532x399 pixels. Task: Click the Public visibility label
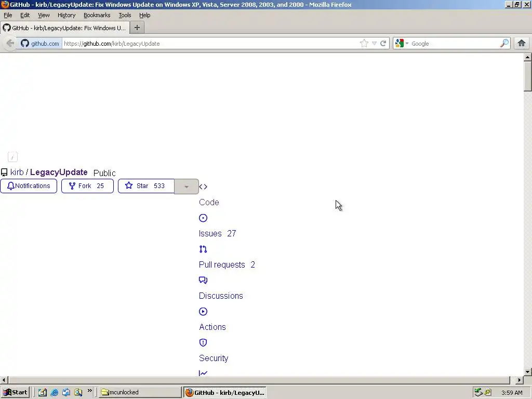104,173
